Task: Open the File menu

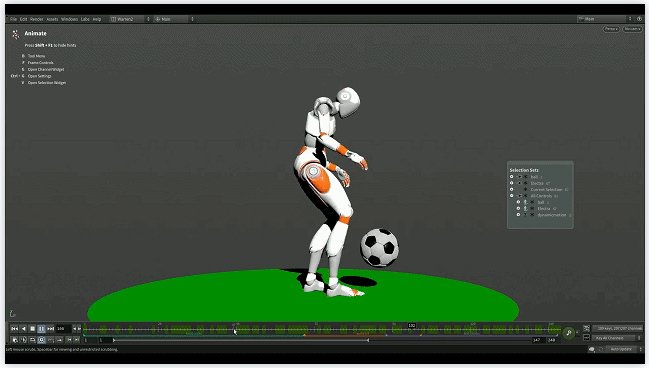Action: pos(14,19)
